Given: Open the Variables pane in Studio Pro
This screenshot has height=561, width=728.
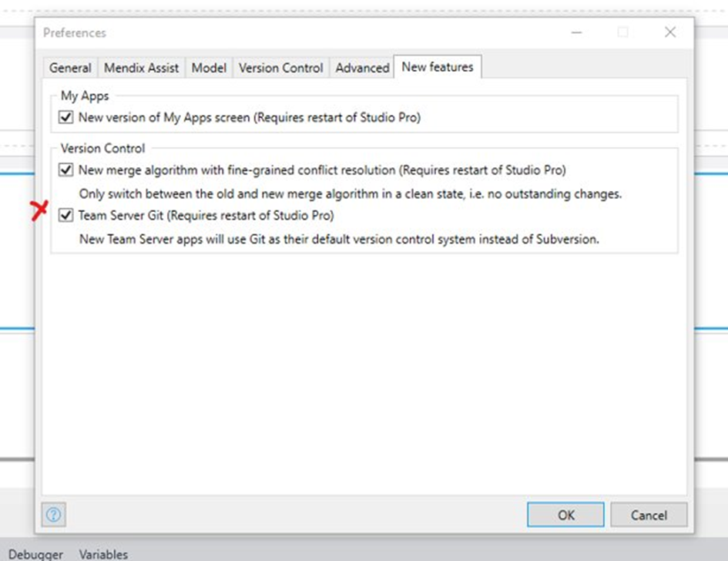Looking at the screenshot, I should pos(103,555).
